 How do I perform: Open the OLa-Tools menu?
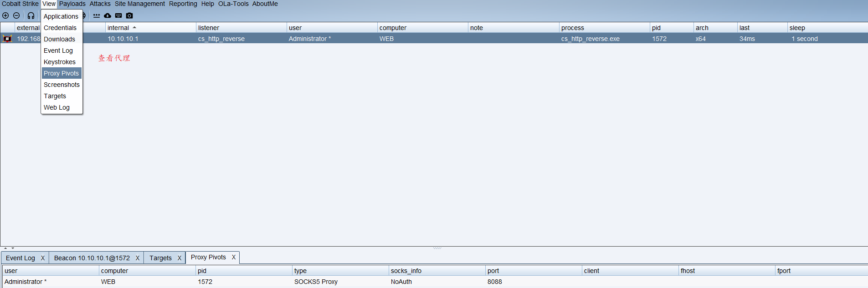233,4
